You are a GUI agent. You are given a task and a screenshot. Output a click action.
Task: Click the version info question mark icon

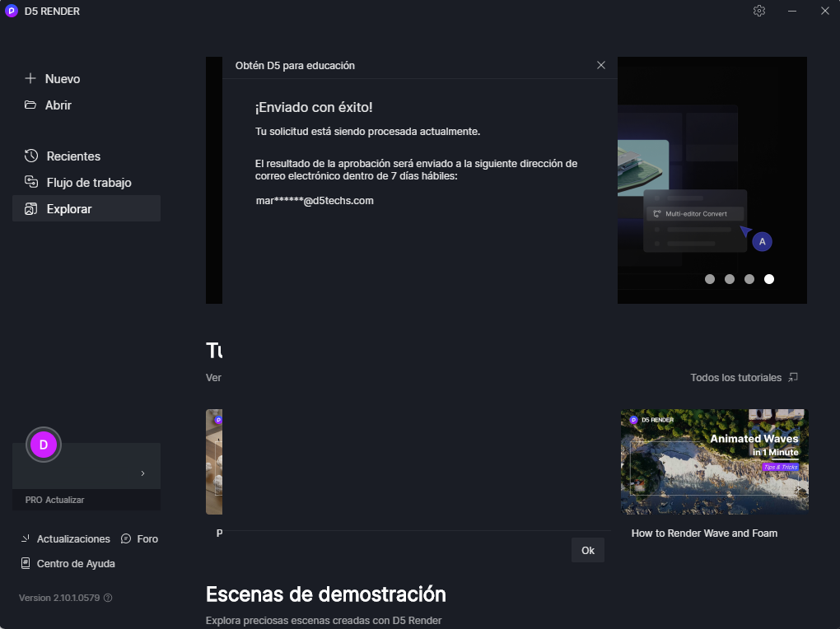[108, 598]
